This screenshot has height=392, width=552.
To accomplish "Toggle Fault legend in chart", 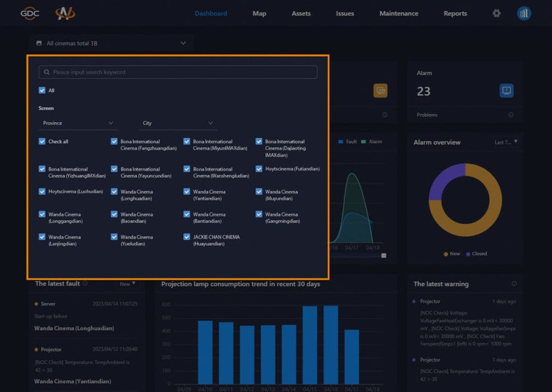I will point(348,141).
